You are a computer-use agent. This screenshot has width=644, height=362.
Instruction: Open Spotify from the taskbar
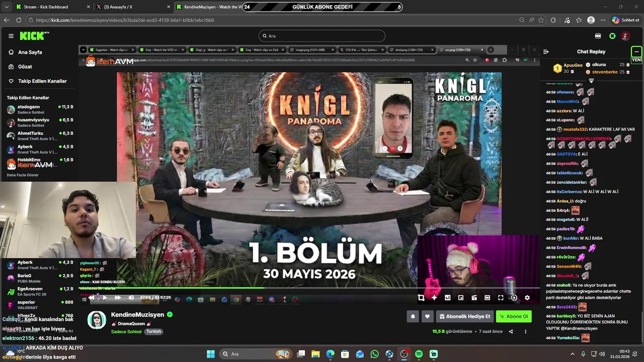(x=419, y=354)
